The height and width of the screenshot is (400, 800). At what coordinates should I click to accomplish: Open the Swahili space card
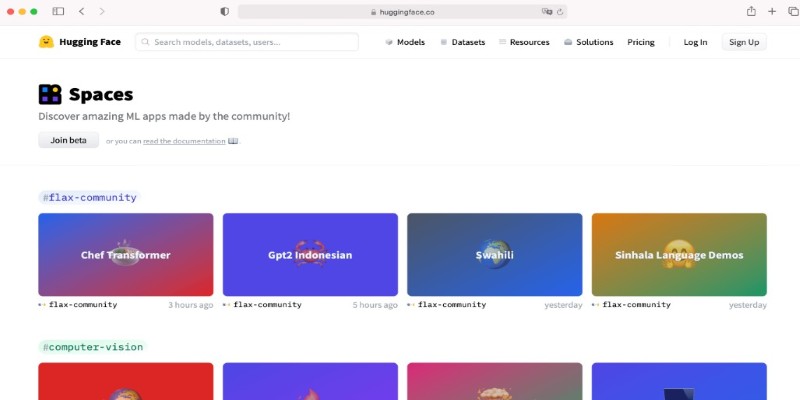click(x=494, y=255)
